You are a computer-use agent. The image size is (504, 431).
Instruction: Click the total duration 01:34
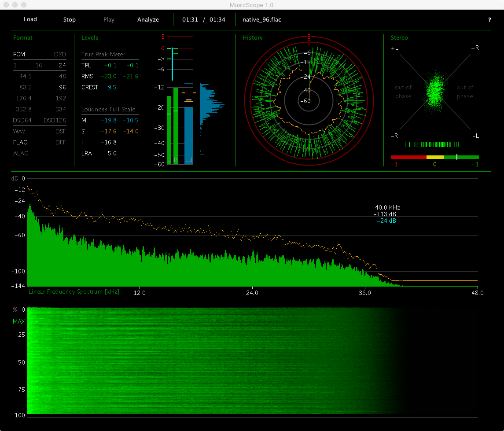click(217, 20)
